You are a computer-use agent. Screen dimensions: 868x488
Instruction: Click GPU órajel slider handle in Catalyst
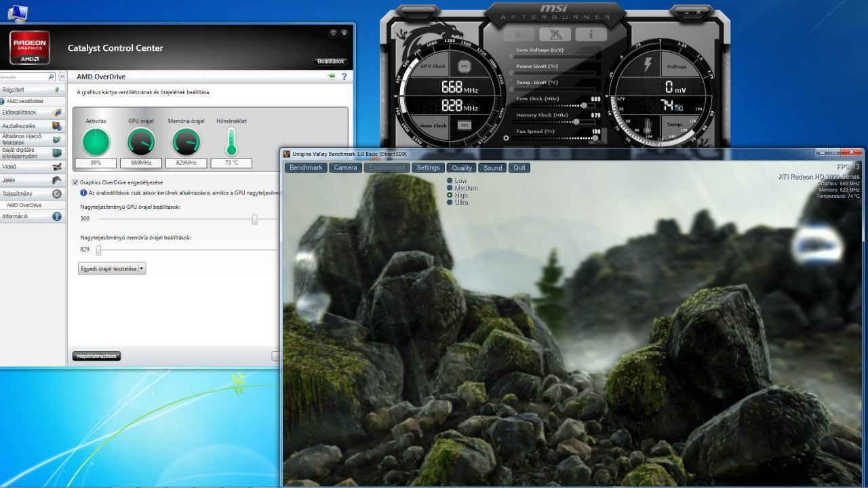254,219
